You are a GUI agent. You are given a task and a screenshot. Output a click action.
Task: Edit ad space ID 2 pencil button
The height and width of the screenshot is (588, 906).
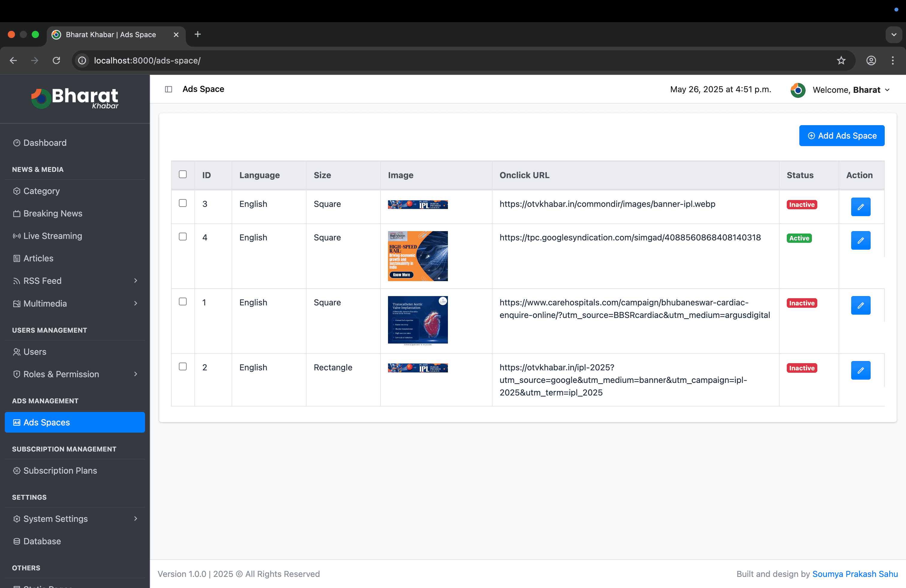click(x=860, y=370)
